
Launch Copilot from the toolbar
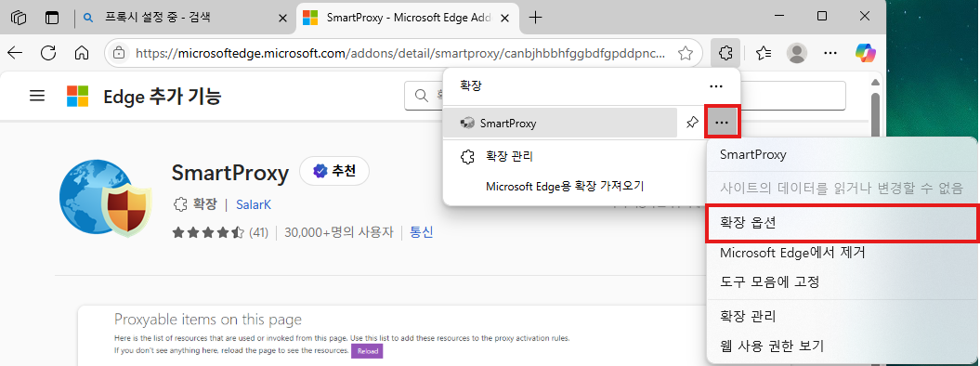(x=866, y=53)
